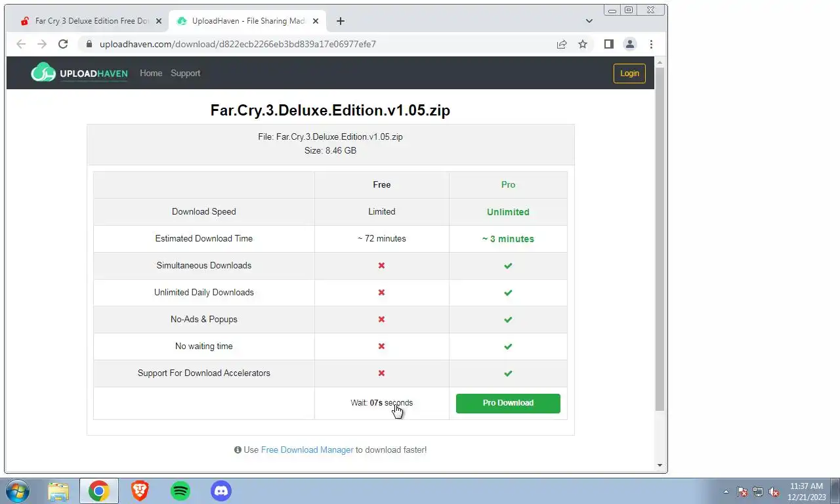This screenshot has height=504, width=840.
Task: Select the UploadHaven File Sharing tab
Action: point(247,21)
